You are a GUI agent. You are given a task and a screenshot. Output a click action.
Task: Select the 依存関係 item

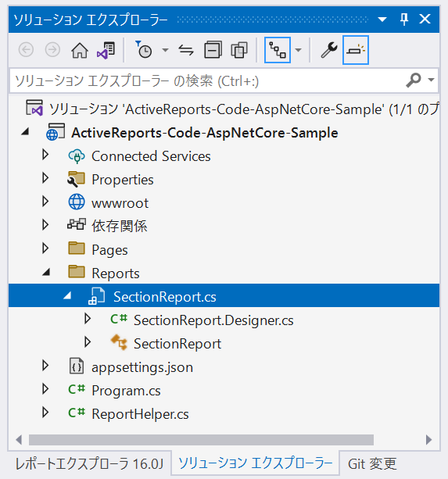coord(120,226)
